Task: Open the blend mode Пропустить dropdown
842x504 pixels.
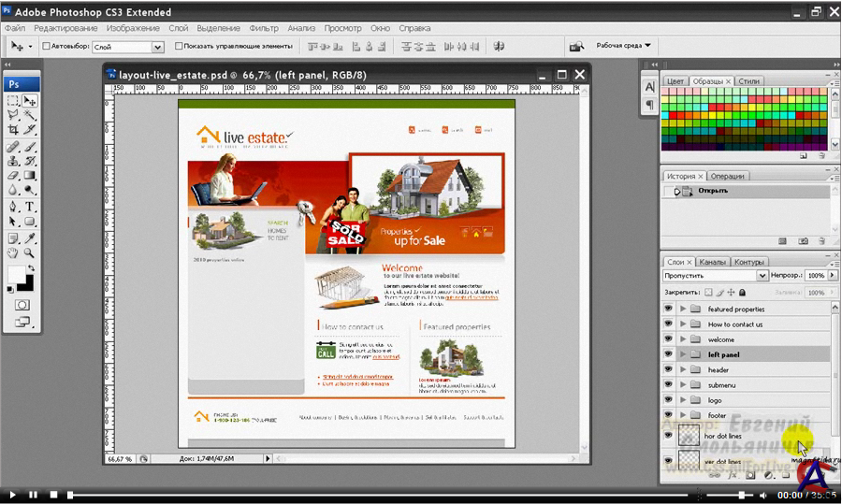Action: click(x=714, y=276)
